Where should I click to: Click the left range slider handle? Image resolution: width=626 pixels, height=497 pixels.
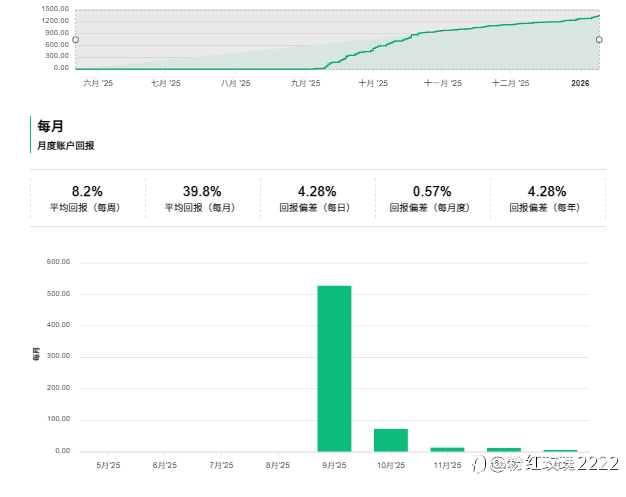pyautogui.click(x=75, y=40)
